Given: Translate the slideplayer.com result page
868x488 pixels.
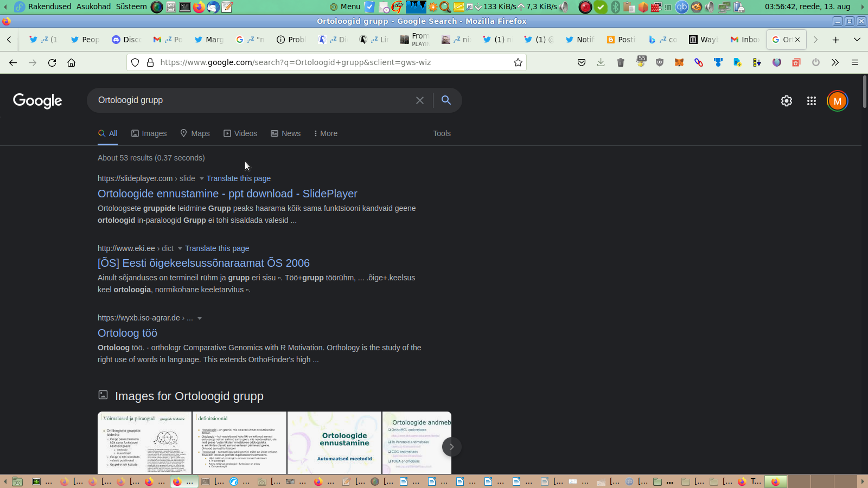Looking at the screenshot, I should coord(239,178).
